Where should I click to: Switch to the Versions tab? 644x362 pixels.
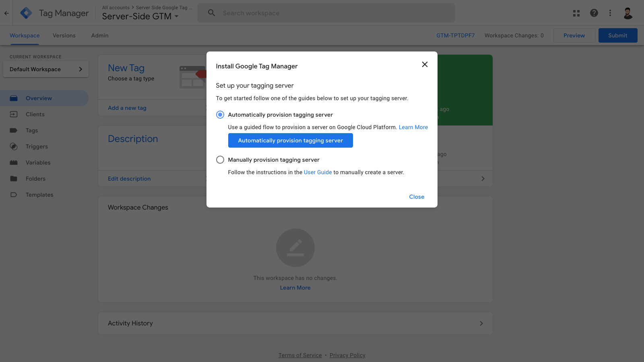(x=64, y=35)
